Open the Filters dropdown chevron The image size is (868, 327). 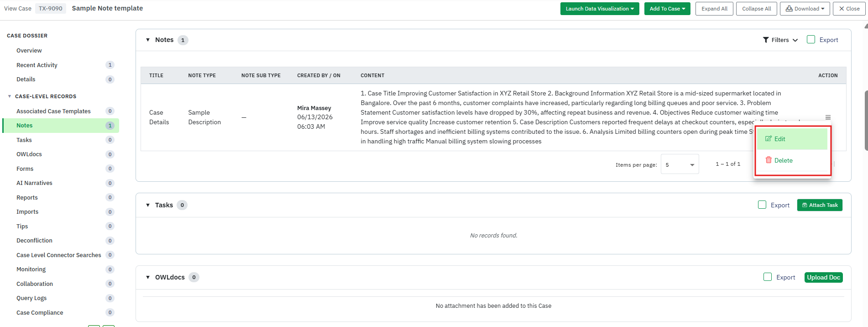[795, 40]
